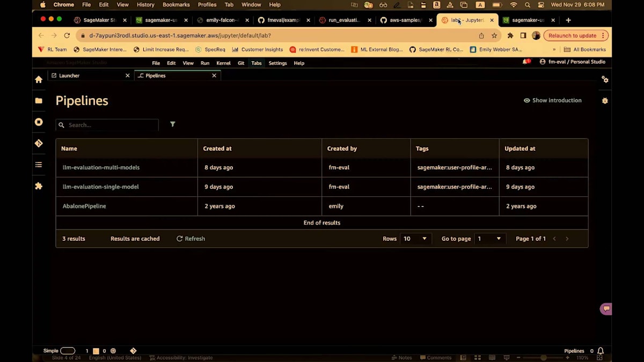
Task: Open AbalonePipeline link
Action: (84, 206)
